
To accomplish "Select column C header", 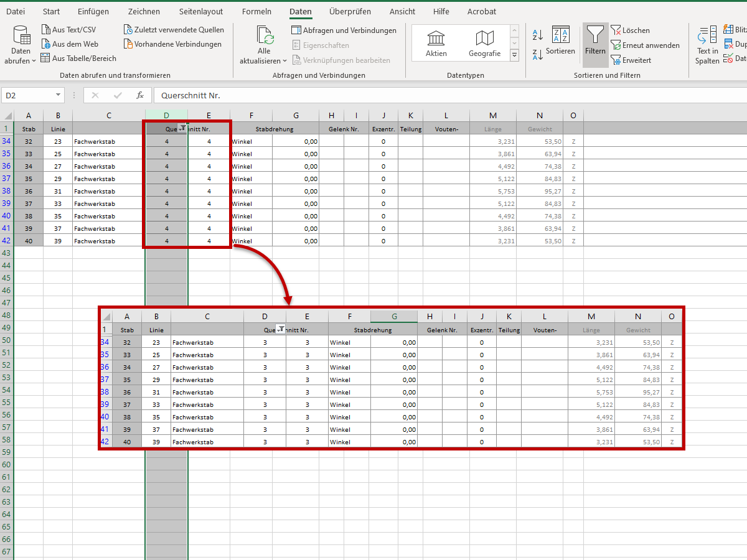I will (109, 116).
